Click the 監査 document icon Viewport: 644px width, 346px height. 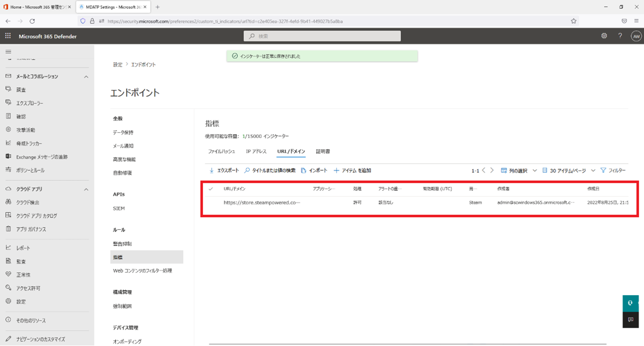point(8,261)
